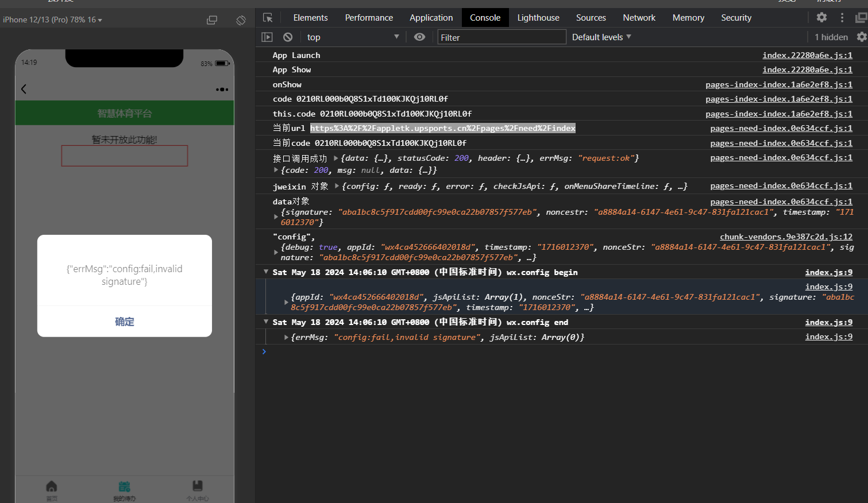The width and height of the screenshot is (868, 503).
Task: Open DevTools more options kebab menu
Action: (842, 17)
